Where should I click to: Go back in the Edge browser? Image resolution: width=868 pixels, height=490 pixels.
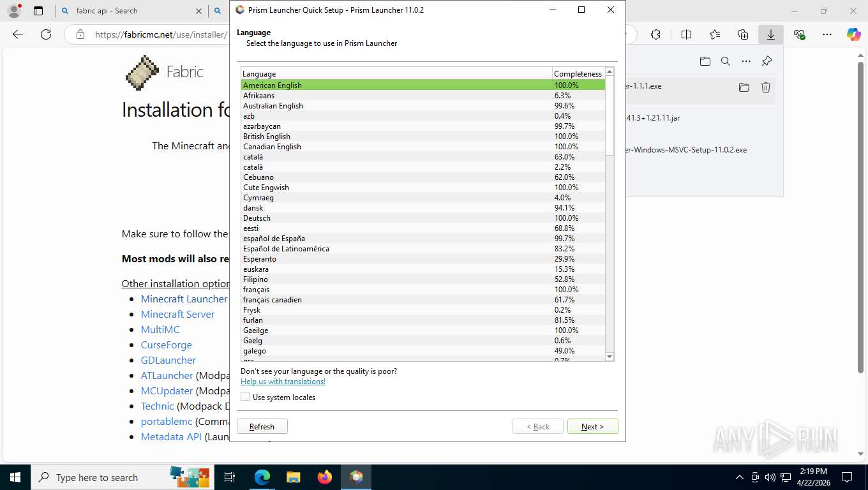[18, 34]
